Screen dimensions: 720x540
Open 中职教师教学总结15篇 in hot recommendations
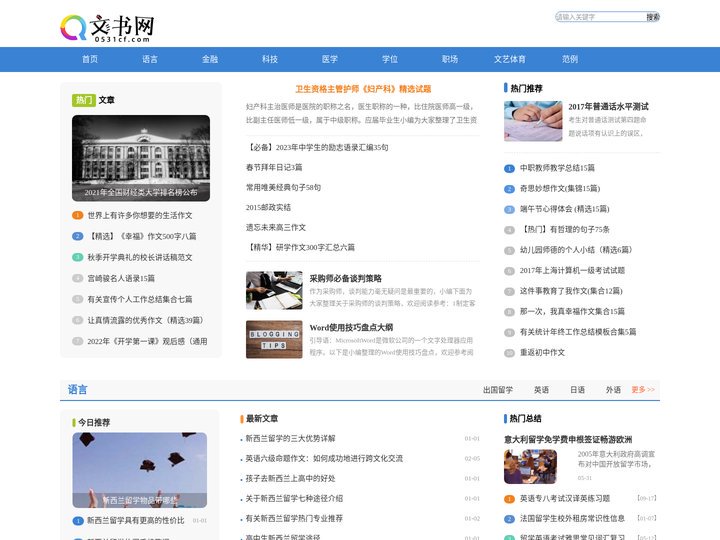(557, 168)
